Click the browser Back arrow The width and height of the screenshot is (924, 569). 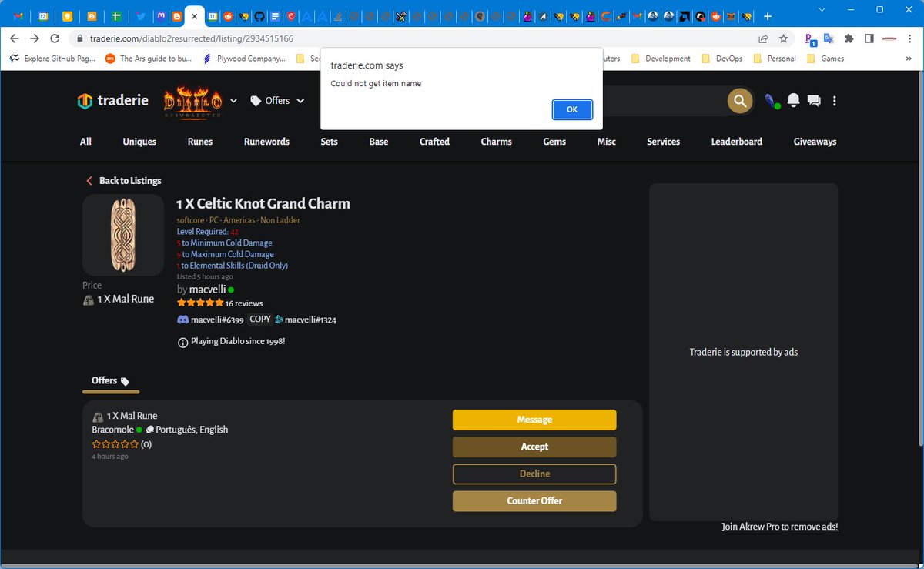(15, 38)
